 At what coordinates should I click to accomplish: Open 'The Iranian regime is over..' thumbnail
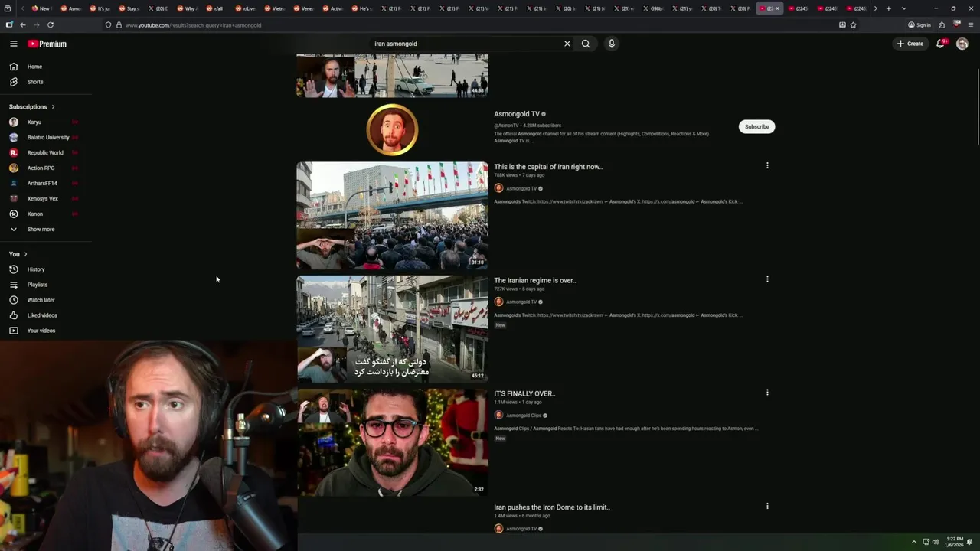click(392, 328)
